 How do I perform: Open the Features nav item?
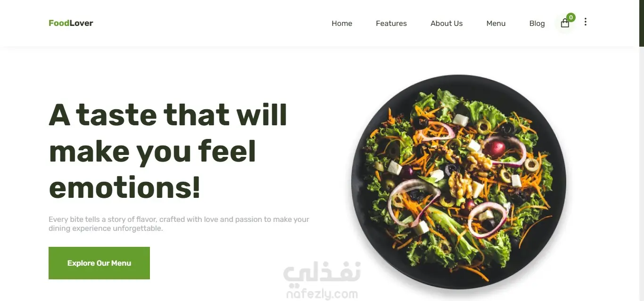click(x=391, y=24)
